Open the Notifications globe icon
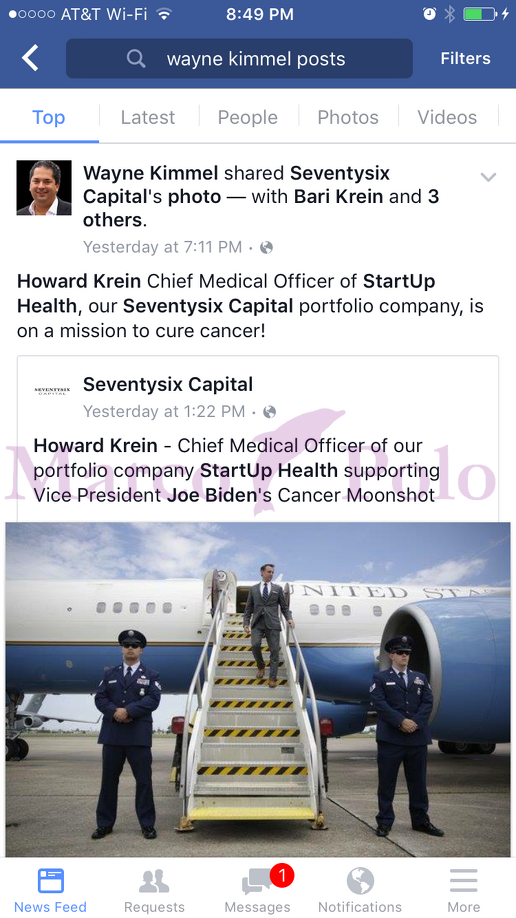The width and height of the screenshot is (516, 918). [360, 881]
